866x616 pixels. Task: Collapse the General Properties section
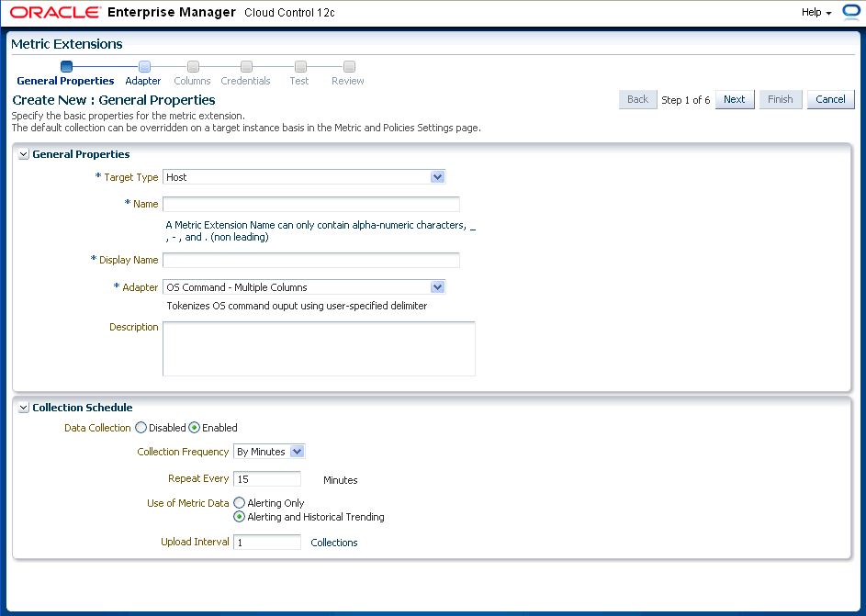click(24, 154)
